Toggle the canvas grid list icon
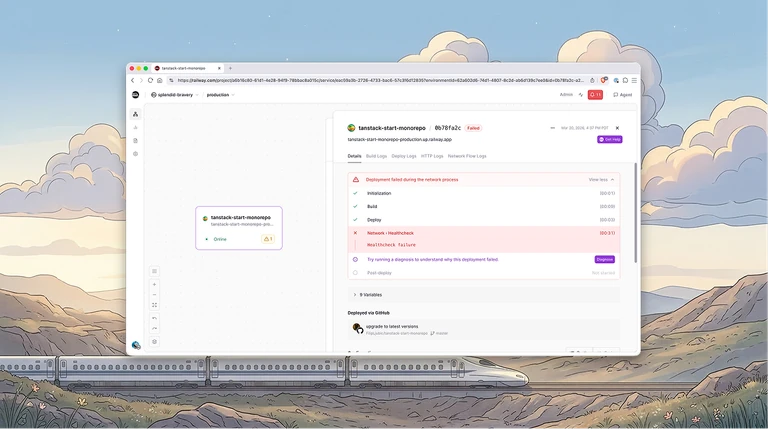The height and width of the screenshot is (429, 768). coord(154,271)
